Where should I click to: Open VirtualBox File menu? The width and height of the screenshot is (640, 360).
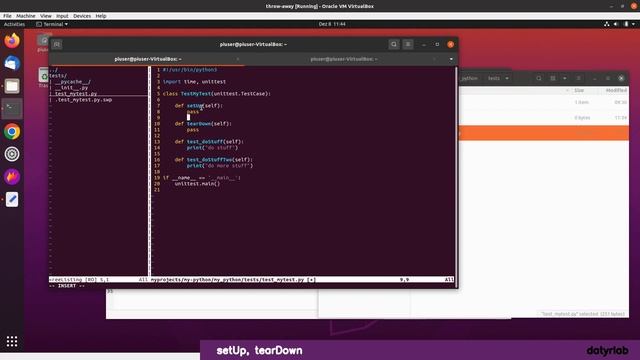(x=7, y=16)
